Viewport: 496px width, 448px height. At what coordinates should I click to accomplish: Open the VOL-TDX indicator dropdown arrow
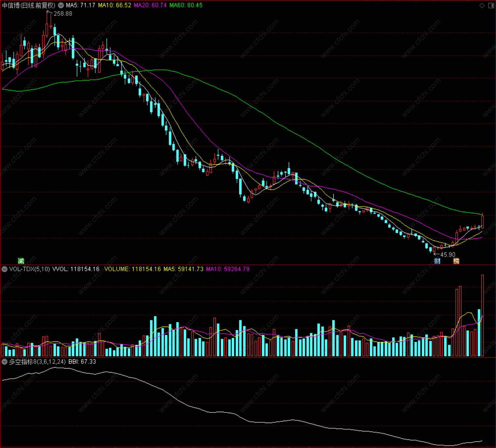[4, 269]
